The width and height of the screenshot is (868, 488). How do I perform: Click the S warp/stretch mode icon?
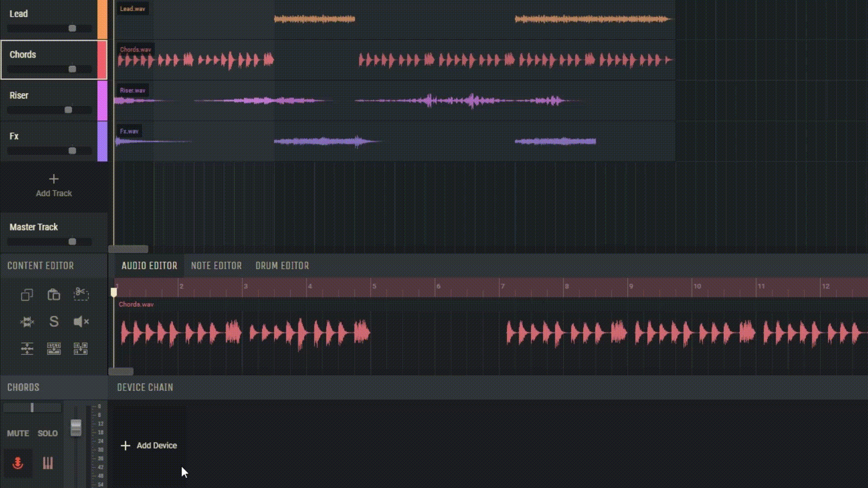coord(54,321)
